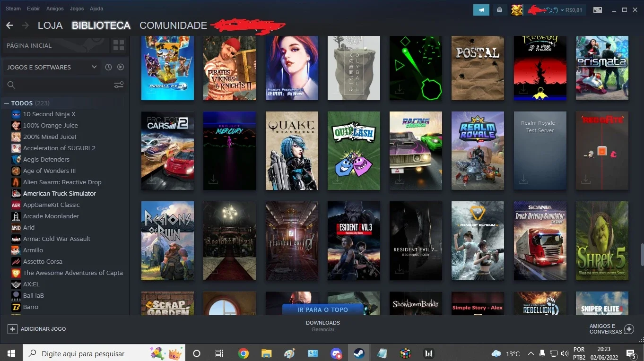This screenshot has width=644, height=361.
Task: Open the Steam menu
Action: [13, 9]
